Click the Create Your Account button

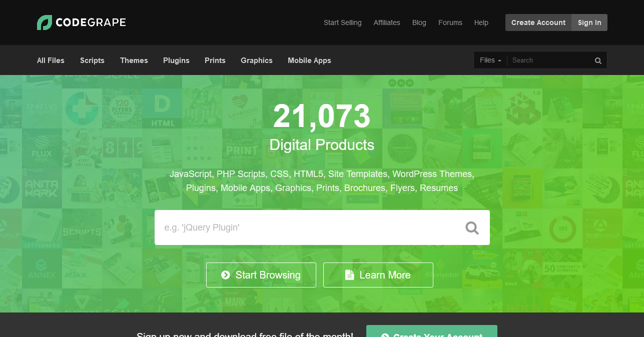[x=432, y=331]
